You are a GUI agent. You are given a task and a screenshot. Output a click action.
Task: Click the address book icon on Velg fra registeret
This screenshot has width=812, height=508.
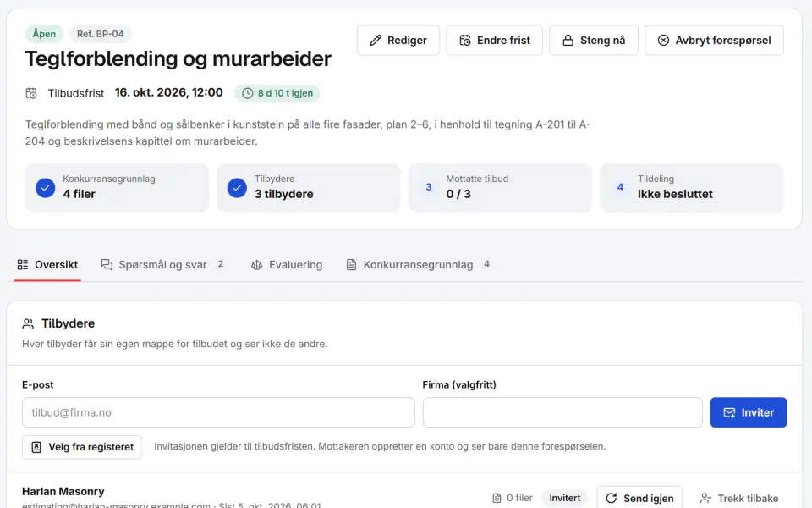pos(36,447)
